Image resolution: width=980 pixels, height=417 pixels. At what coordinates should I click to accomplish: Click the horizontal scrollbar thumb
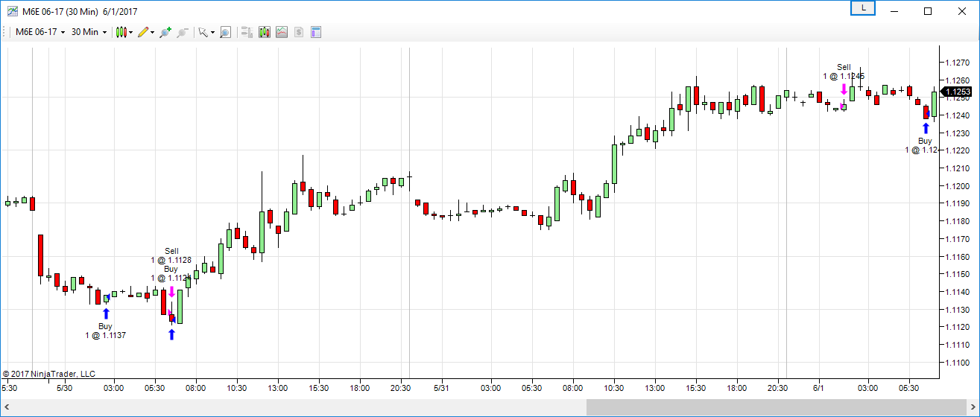pyautogui.click(x=776, y=407)
